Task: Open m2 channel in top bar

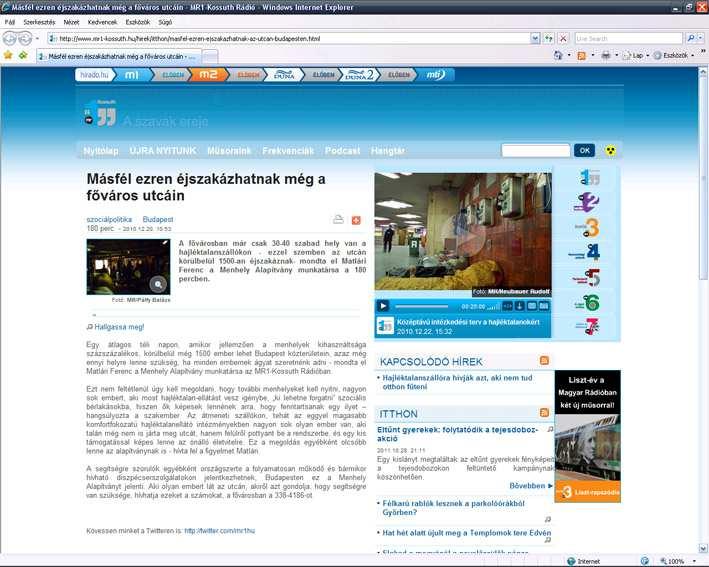Action: [x=208, y=75]
